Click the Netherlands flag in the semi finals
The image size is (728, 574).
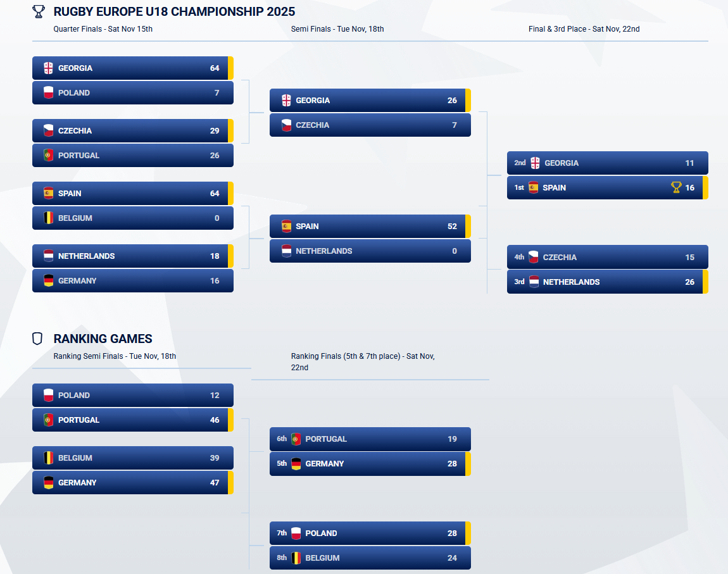click(286, 251)
